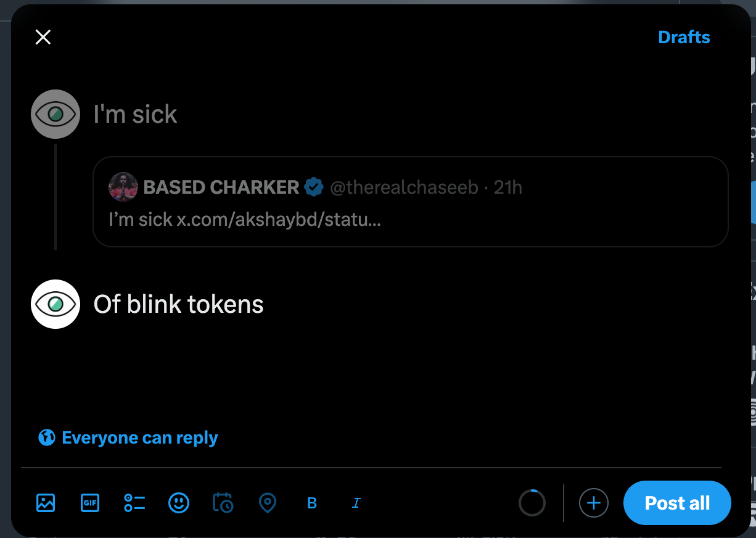
Task: Open the GIF picker
Action: click(90, 503)
